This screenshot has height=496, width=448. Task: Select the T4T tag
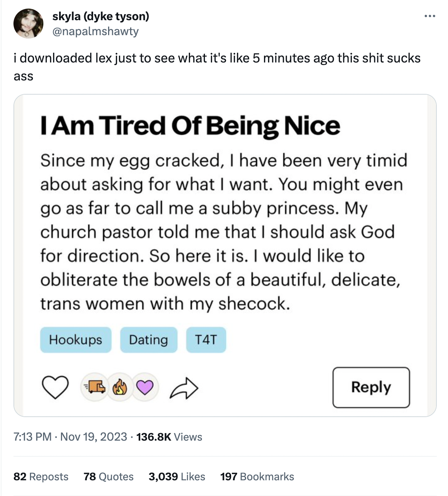point(206,340)
